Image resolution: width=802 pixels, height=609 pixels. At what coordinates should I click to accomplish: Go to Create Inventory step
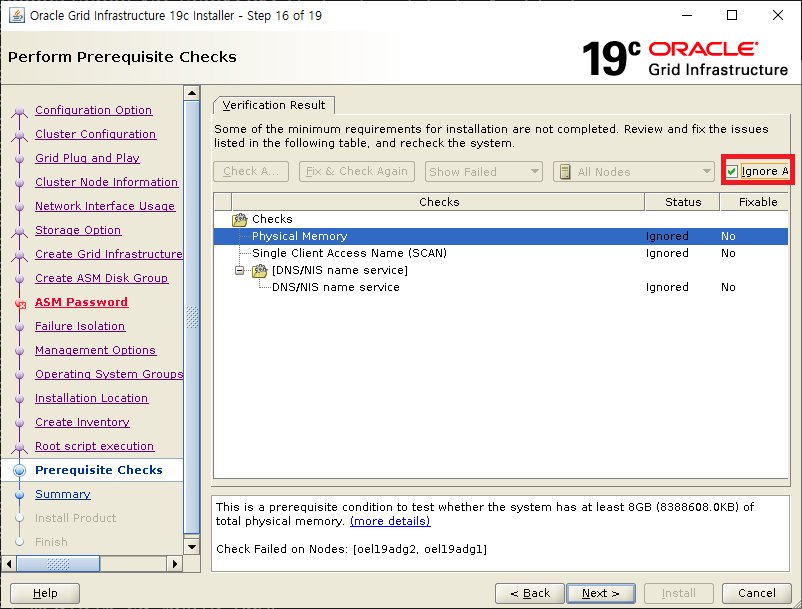82,423
